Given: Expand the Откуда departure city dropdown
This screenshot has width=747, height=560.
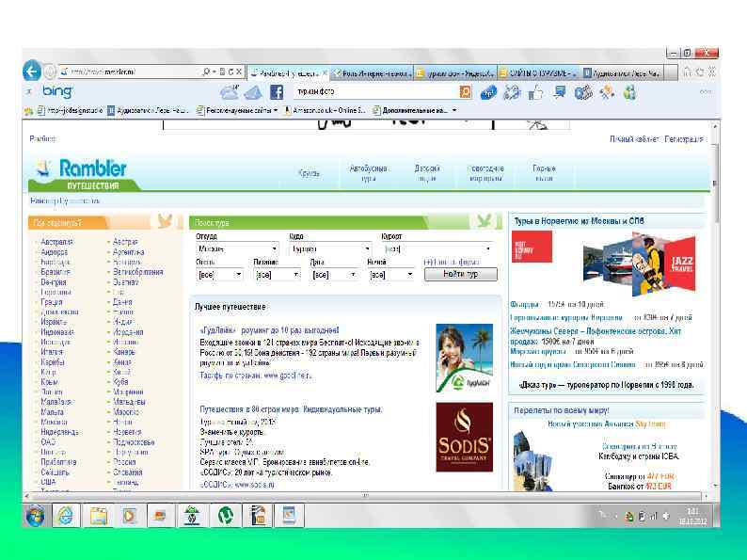Looking at the screenshot, I should click(274, 248).
